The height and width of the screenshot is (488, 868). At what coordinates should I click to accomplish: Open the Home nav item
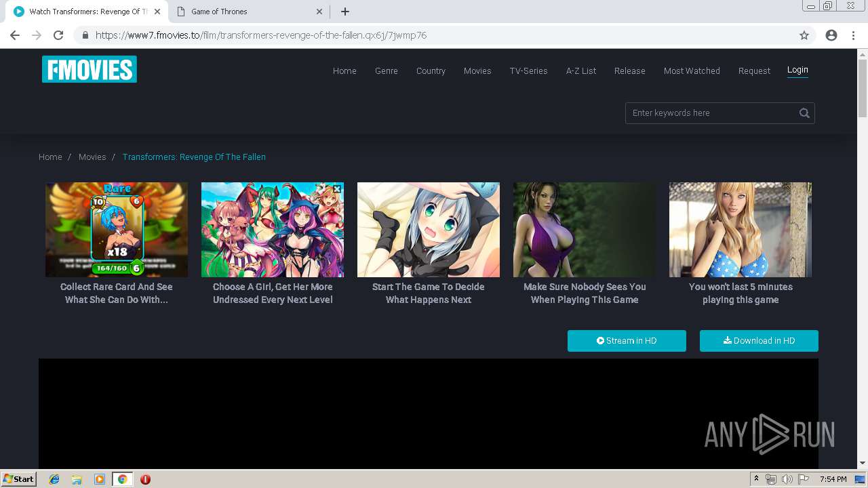pyautogui.click(x=344, y=70)
